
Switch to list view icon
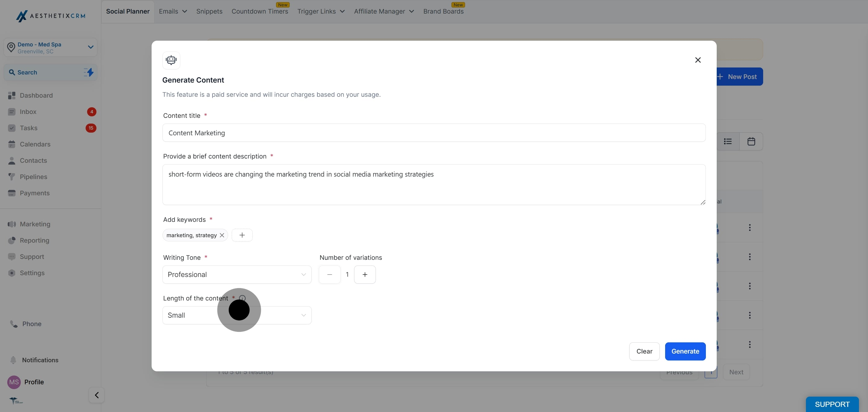[x=728, y=141]
